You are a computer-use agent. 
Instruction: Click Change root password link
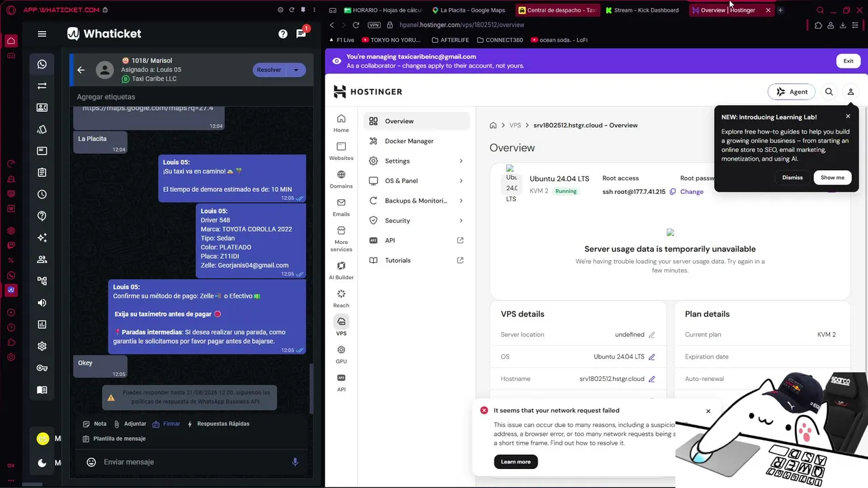(x=692, y=192)
